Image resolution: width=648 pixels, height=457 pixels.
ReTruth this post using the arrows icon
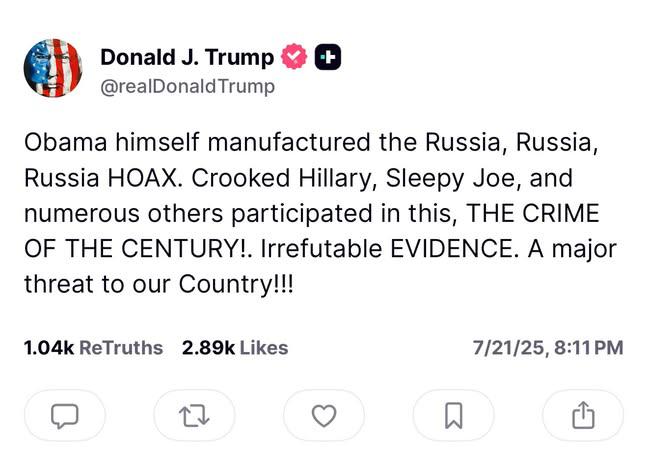click(x=194, y=415)
